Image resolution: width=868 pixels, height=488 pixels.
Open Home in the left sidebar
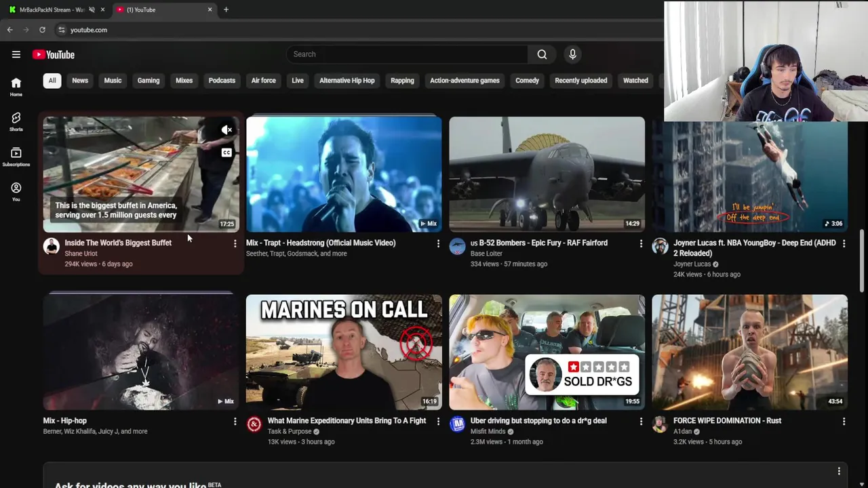[x=16, y=87]
